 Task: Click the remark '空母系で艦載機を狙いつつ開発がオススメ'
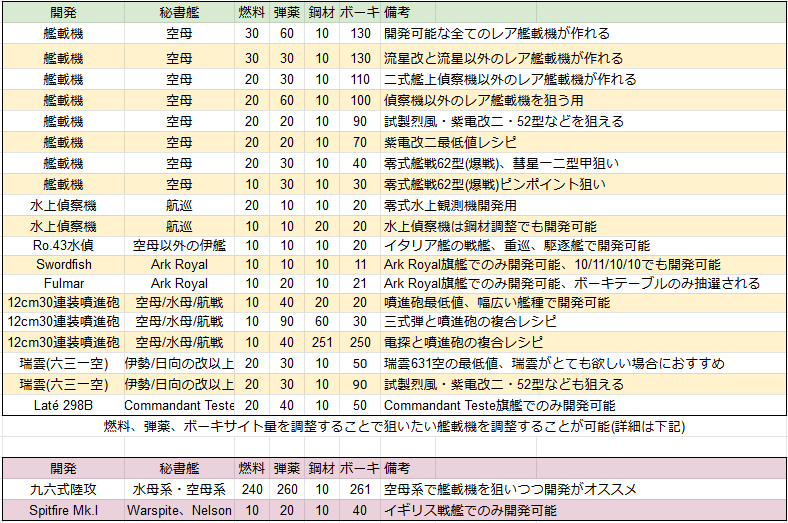[510, 489]
